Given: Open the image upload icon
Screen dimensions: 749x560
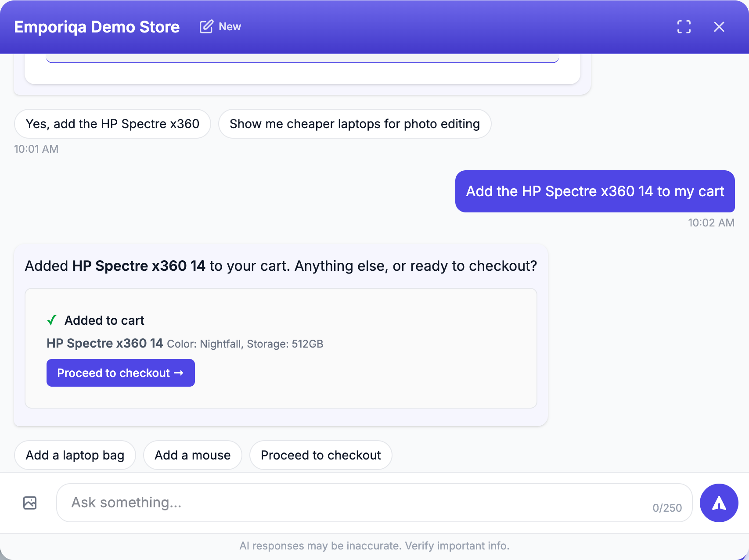Looking at the screenshot, I should pyautogui.click(x=30, y=503).
